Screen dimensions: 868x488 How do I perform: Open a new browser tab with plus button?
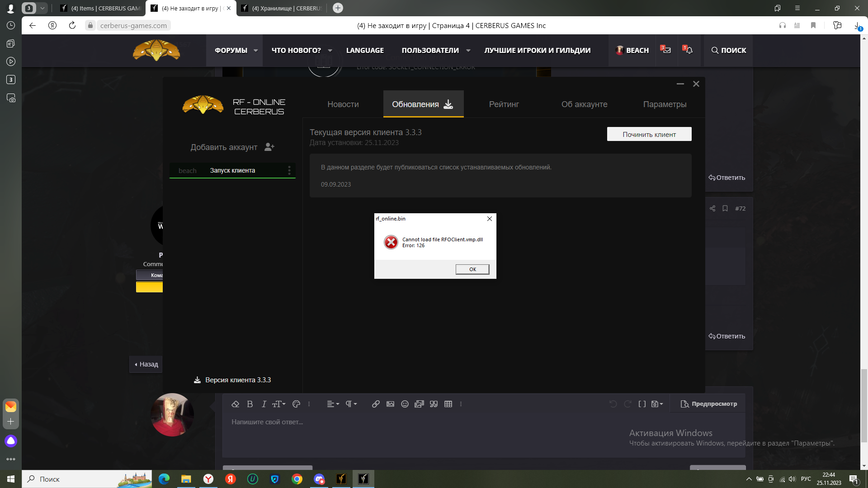(338, 8)
